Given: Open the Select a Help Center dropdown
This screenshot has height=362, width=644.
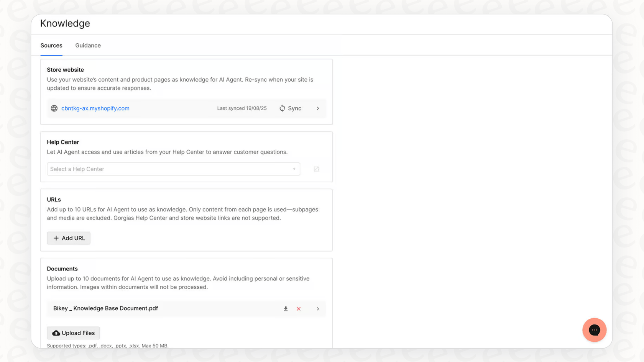Looking at the screenshot, I should pyautogui.click(x=294, y=169).
